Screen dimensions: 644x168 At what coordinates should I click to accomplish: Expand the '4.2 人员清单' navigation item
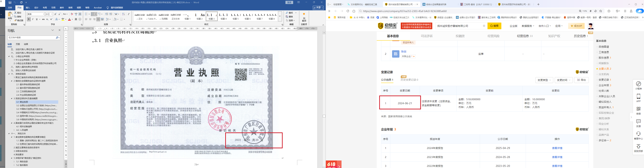coord(14,130)
